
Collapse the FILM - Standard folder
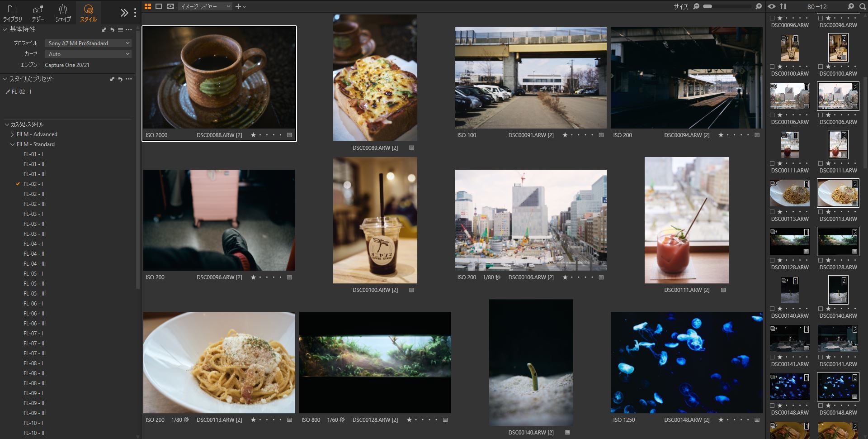(12, 144)
